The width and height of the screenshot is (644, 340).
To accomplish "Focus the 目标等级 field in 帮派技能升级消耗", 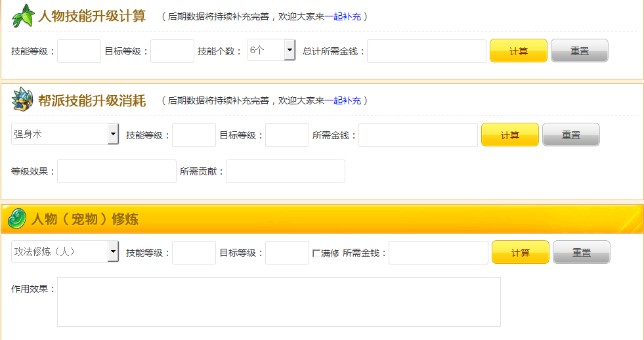I will [x=287, y=135].
